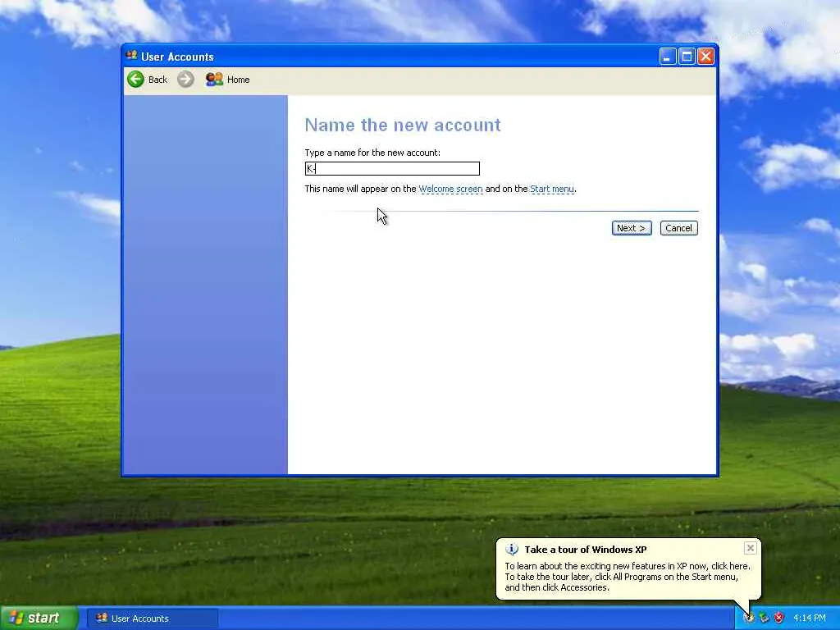Click the info icon in tour balloon
840x630 pixels.
point(512,549)
